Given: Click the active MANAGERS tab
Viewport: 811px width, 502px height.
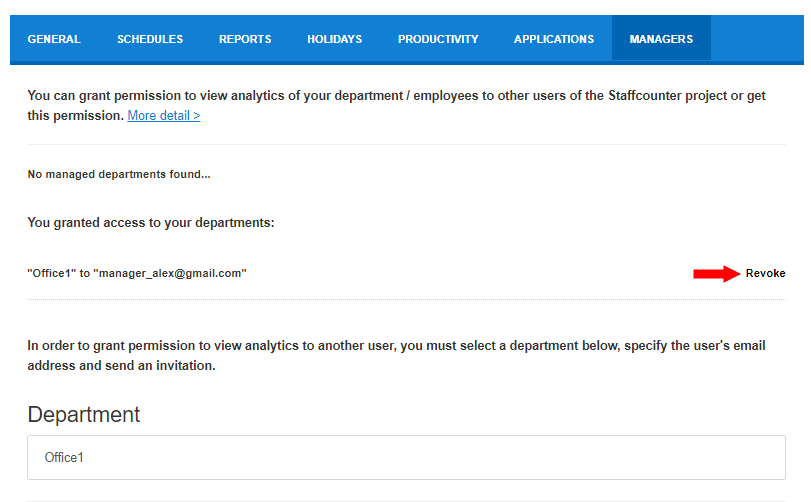Looking at the screenshot, I should (661, 39).
